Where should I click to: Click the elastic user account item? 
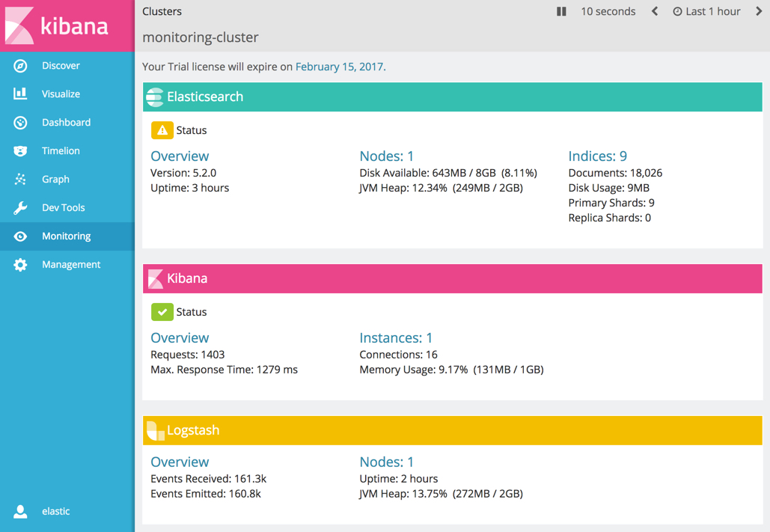(55, 511)
